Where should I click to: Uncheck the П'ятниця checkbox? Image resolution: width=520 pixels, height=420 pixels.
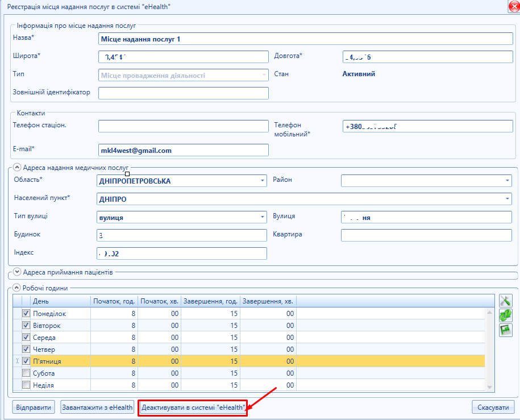[x=26, y=361]
